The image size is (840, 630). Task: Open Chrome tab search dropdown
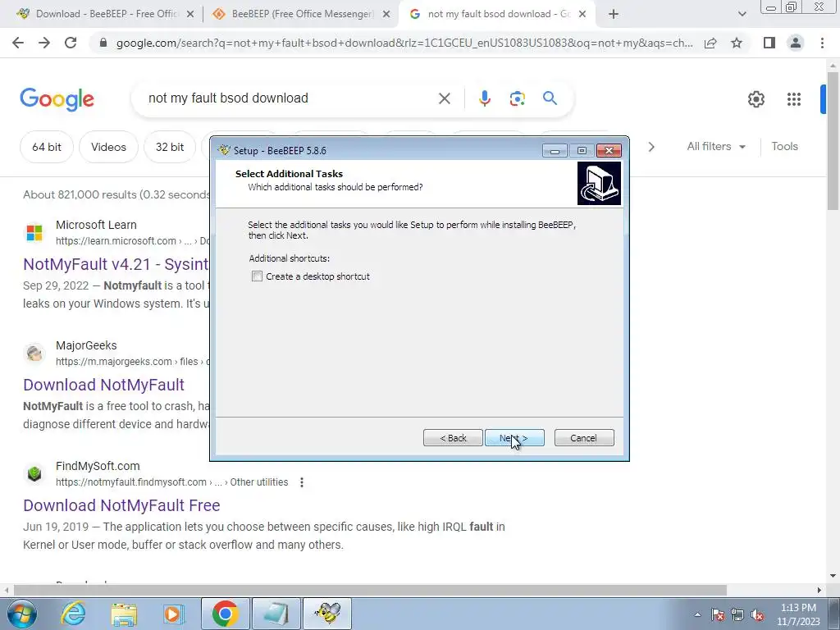[742, 15]
